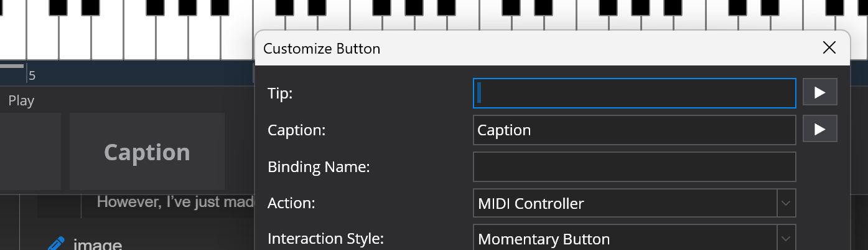The height and width of the screenshot is (250, 868).
Task: Select the Binding Name input box
Action: (x=634, y=166)
